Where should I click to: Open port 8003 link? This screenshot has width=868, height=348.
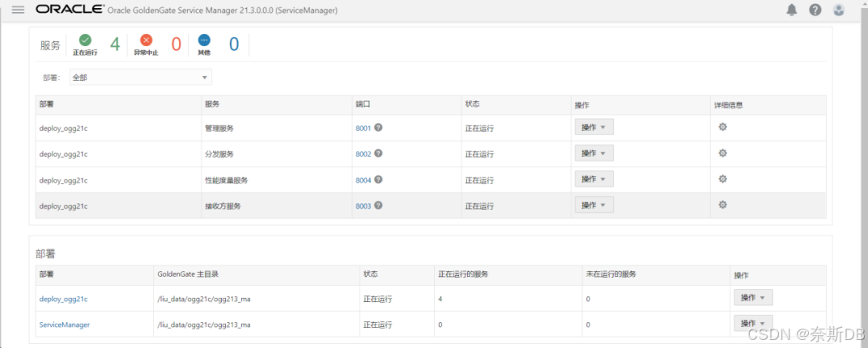click(363, 206)
